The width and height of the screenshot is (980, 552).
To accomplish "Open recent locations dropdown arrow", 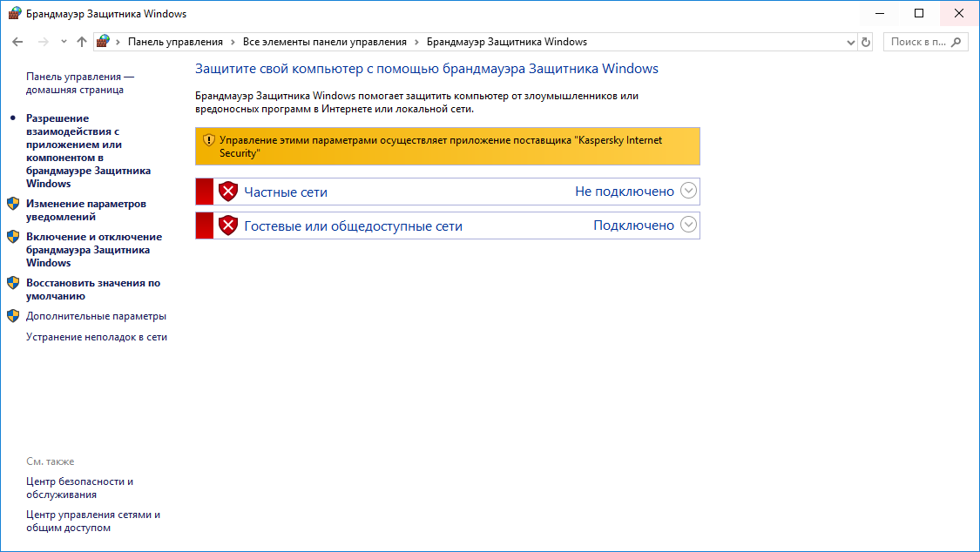I will click(x=64, y=42).
